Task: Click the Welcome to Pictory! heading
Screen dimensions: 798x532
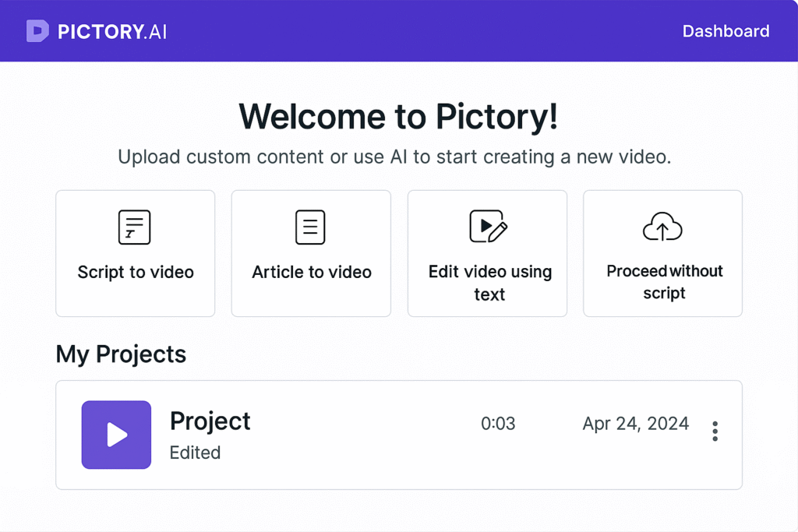Action: (x=398, y=117)
